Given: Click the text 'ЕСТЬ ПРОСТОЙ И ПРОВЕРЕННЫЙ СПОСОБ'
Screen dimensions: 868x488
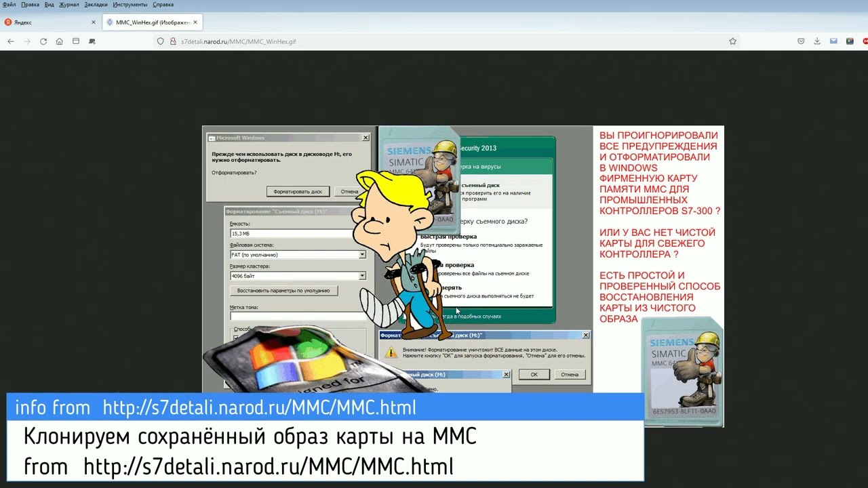Looking at the screenshot, I should (x=660, y=281).
